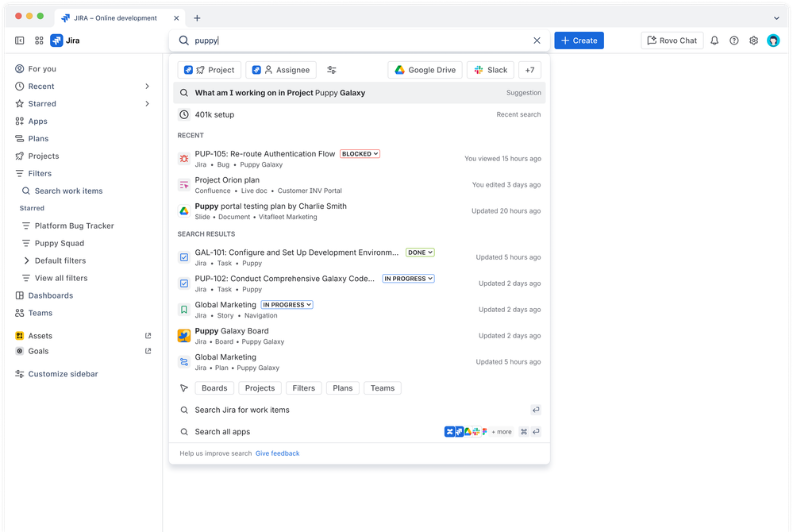The height and width of the screenshot is (532, 793).
Task: Click the Google Drive icon for Puppy portal testing plan
Action: 184,211
